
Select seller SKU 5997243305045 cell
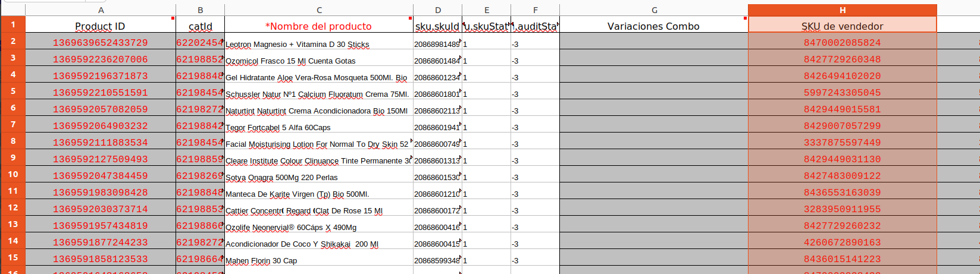[x=843, y=91]
